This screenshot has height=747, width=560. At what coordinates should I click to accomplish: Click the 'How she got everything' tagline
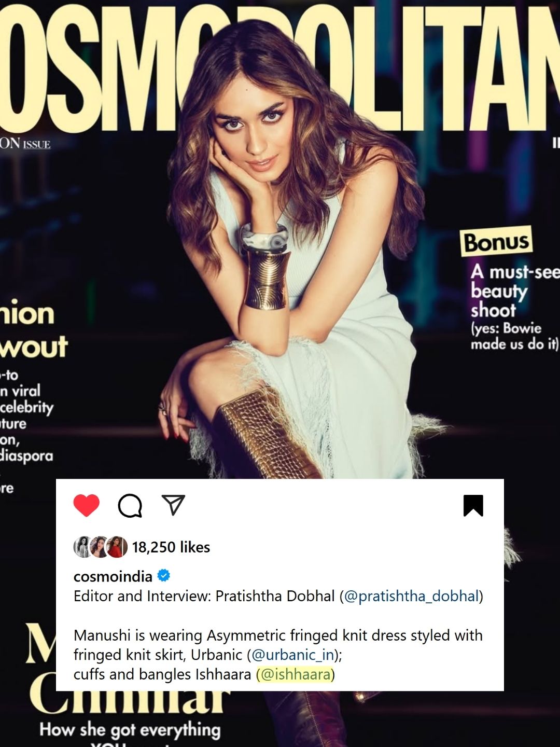pos(130,730)
